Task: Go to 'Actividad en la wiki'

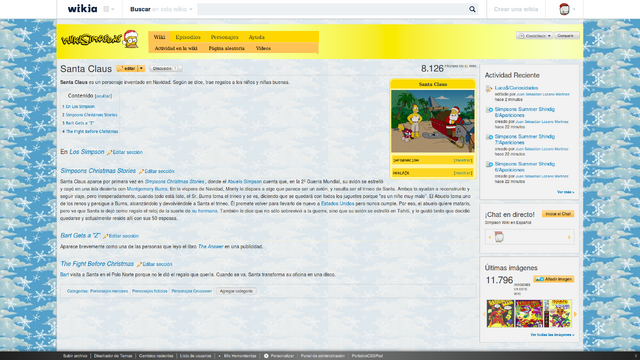Action: click(x=176, y=48)
